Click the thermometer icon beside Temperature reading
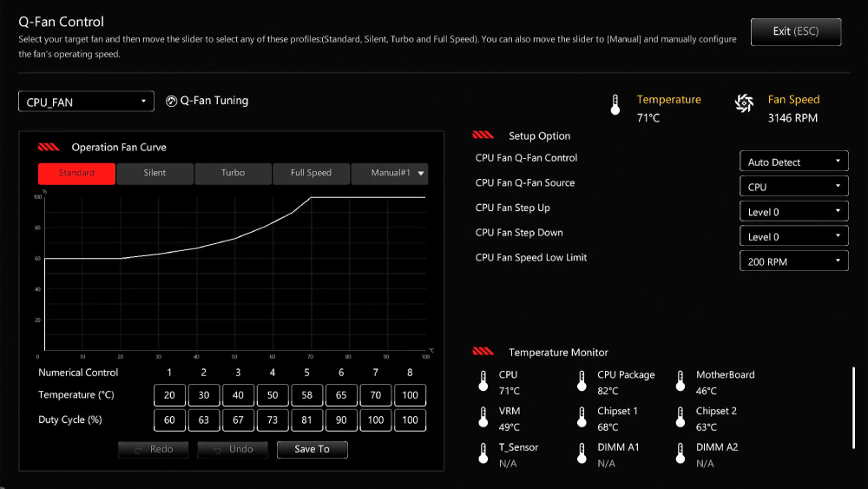868x489 pixels. [615, 106]
